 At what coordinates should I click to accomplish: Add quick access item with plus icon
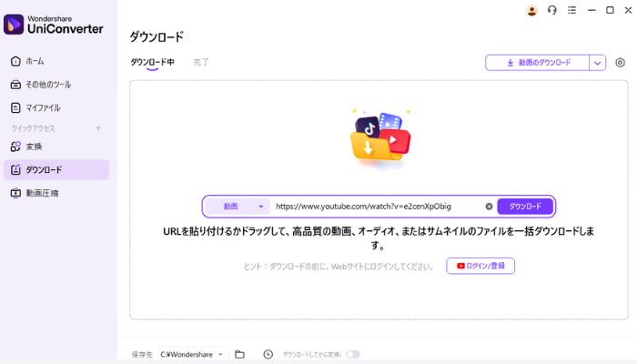[98, 128]
